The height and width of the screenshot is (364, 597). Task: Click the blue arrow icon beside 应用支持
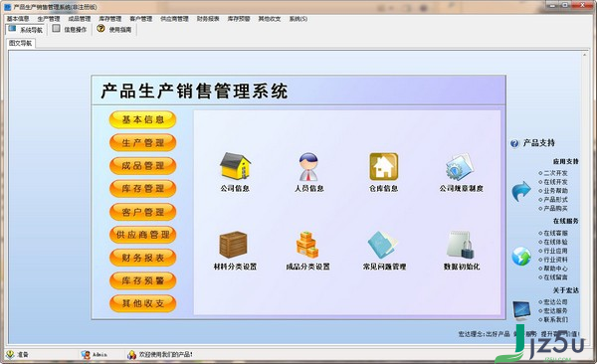pyautogui.click(x=521, y=191)
